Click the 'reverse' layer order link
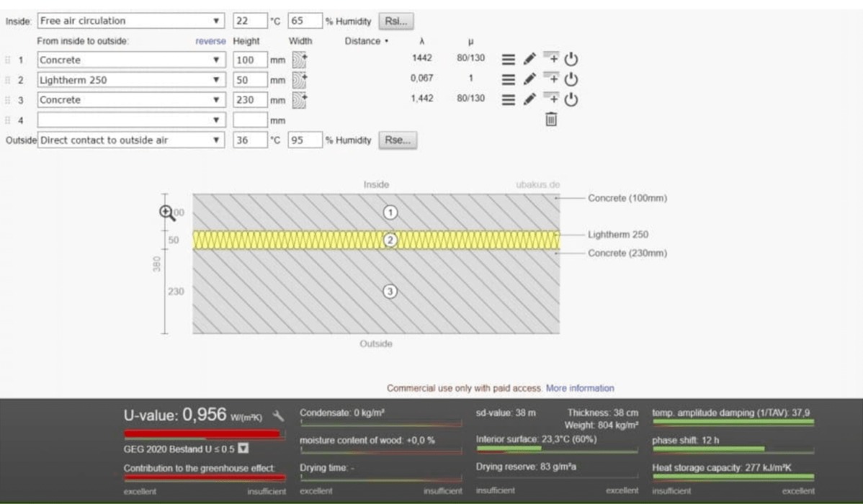This screenshot has width=863, height=504. coord(210,41)
